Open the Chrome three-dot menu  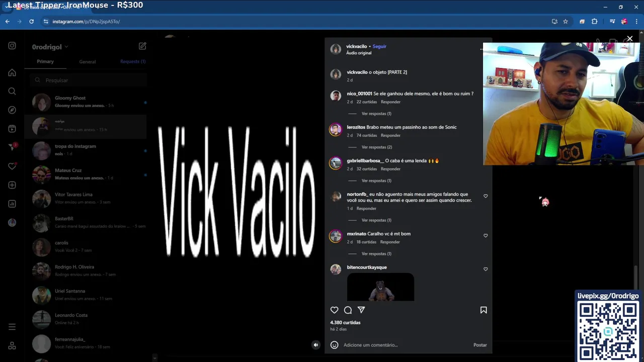(x=636, y=22)
